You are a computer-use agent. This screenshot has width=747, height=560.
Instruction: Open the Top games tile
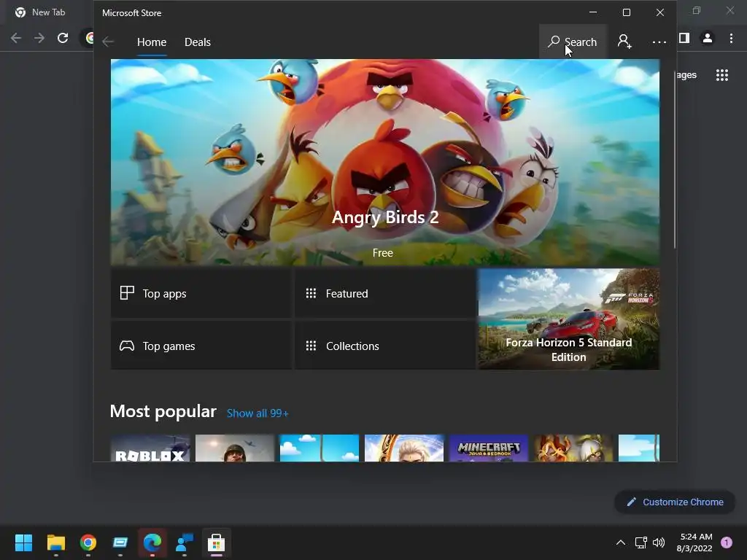coord(201,346)
